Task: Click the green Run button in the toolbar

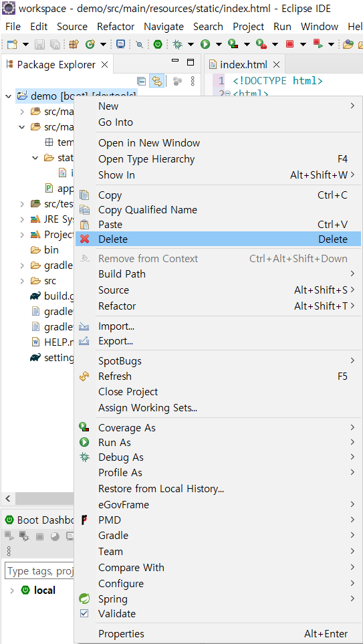Action: click(205, 44)
